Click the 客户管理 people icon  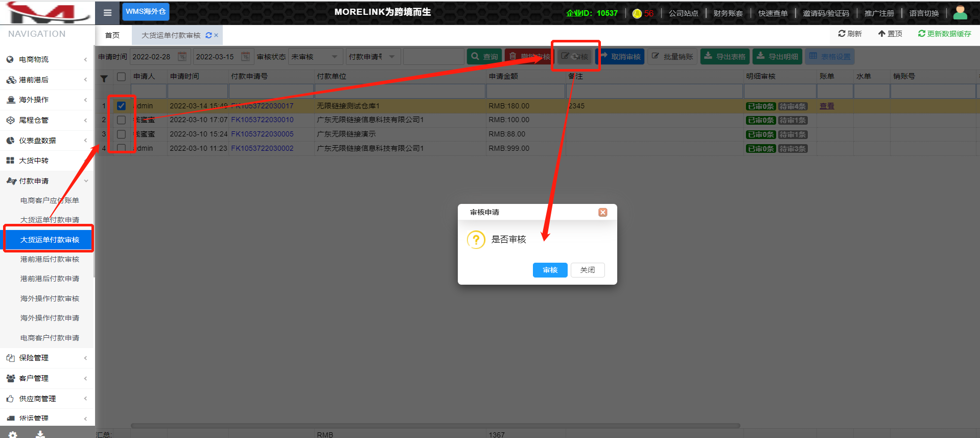tap(11, 378)
